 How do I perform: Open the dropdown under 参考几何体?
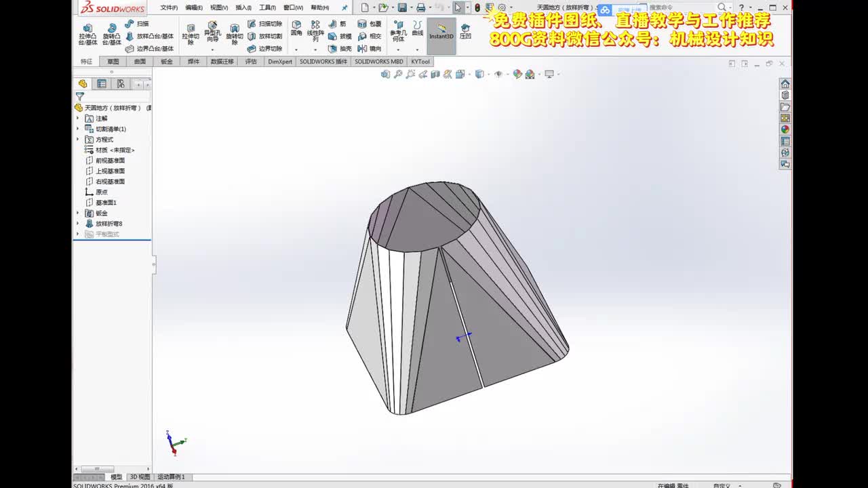pyautogui.click(x=398, y=49)
